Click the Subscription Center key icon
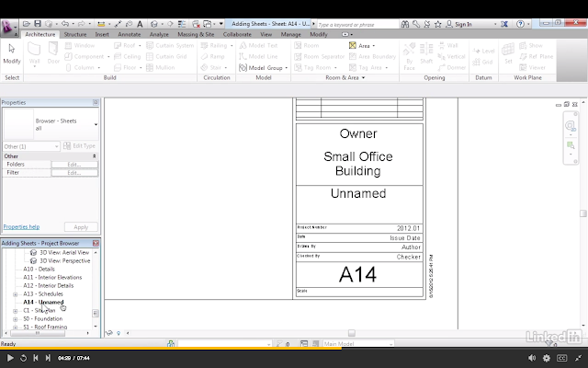588x368 pixels. 416,24
